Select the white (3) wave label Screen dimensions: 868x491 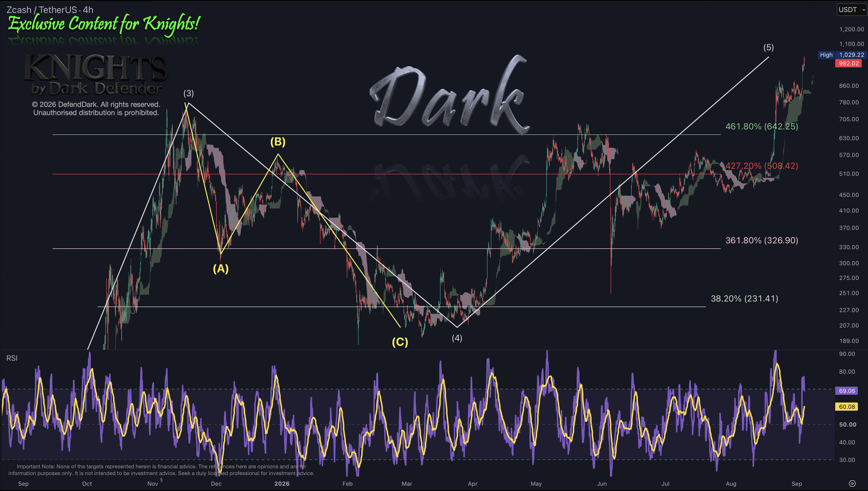[189, 93]
